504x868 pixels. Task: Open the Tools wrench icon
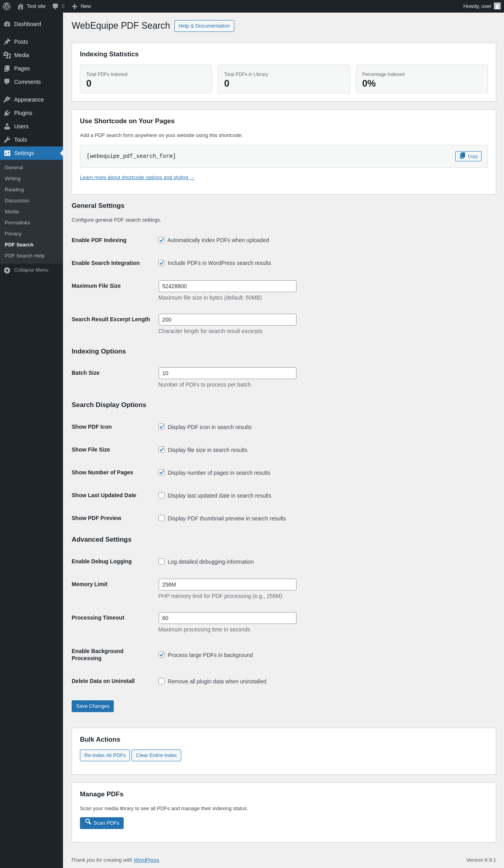(7, 140)
